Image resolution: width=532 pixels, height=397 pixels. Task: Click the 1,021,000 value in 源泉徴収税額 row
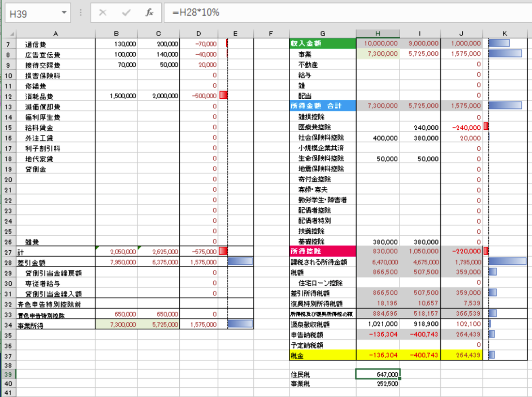pyautogui.click(x=377, y=324)
